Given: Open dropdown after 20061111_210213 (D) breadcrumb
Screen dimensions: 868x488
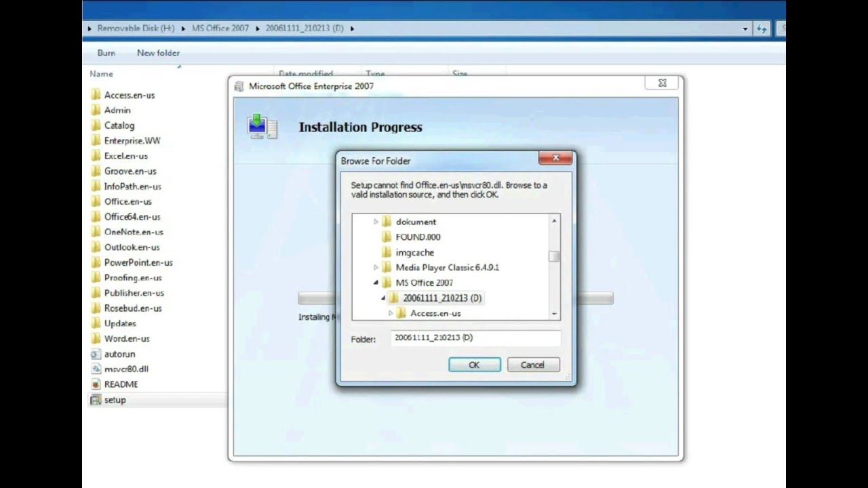Looking at the screenshot, I should [353, 28].
